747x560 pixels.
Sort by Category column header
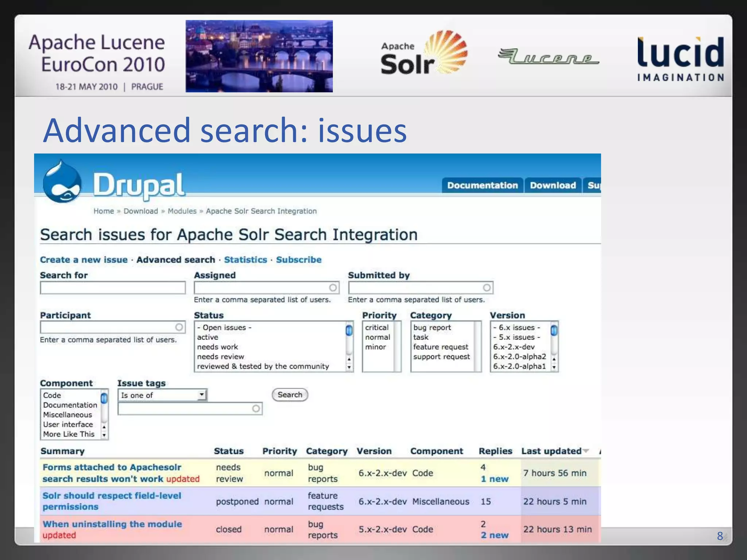point(327,451)
